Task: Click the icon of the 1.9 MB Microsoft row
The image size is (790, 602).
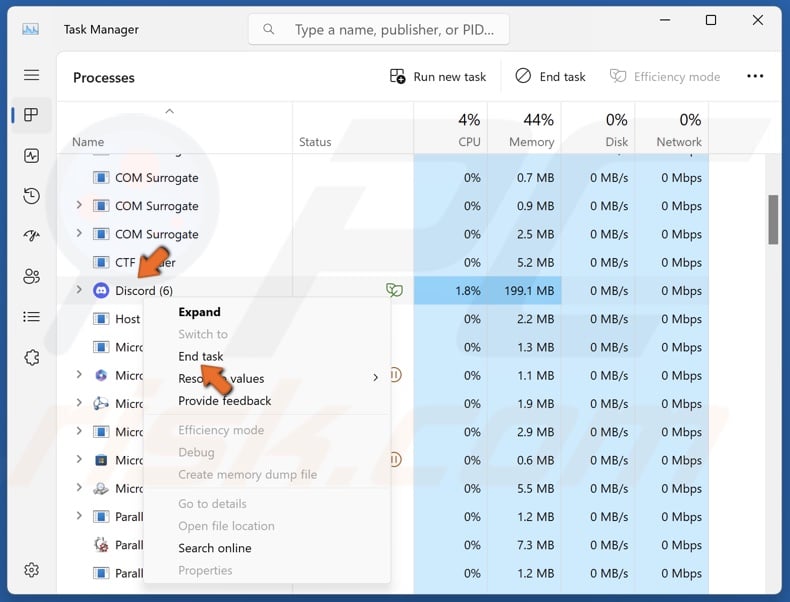Action: (101, 404)
